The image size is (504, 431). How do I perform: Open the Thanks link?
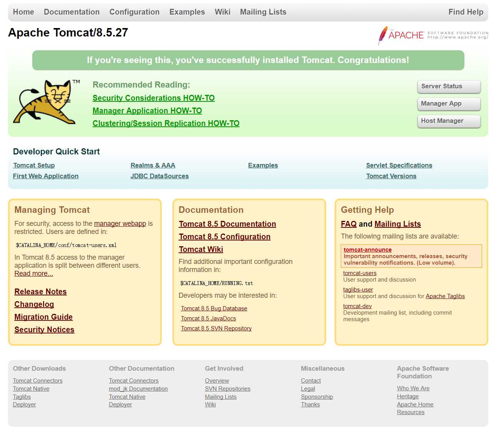[x=310, y=404]
